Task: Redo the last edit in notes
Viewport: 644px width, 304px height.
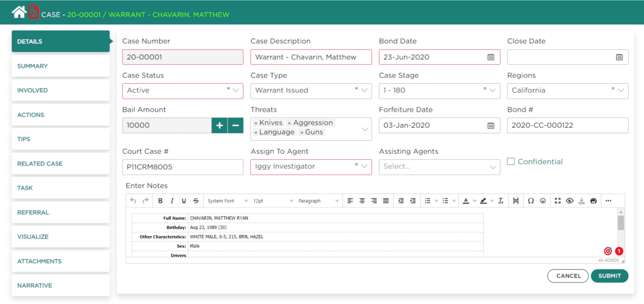Action: pyautogui.click(x=145, y=201)
